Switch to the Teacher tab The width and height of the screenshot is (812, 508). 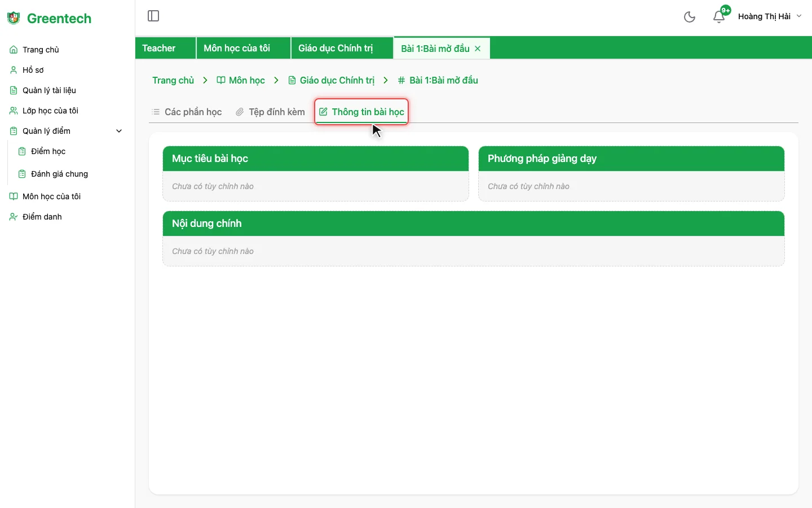[165, 48]
